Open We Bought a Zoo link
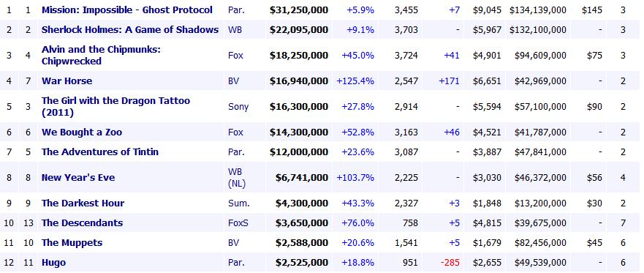Viewport: 644px width, 273px height. click(82, 132)
